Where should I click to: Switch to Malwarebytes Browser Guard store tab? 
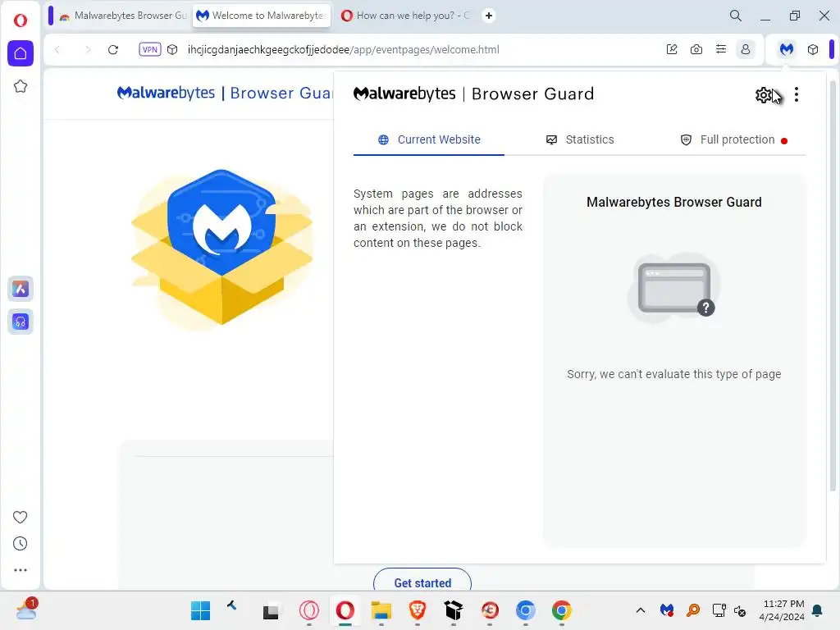tap(123, 16)
